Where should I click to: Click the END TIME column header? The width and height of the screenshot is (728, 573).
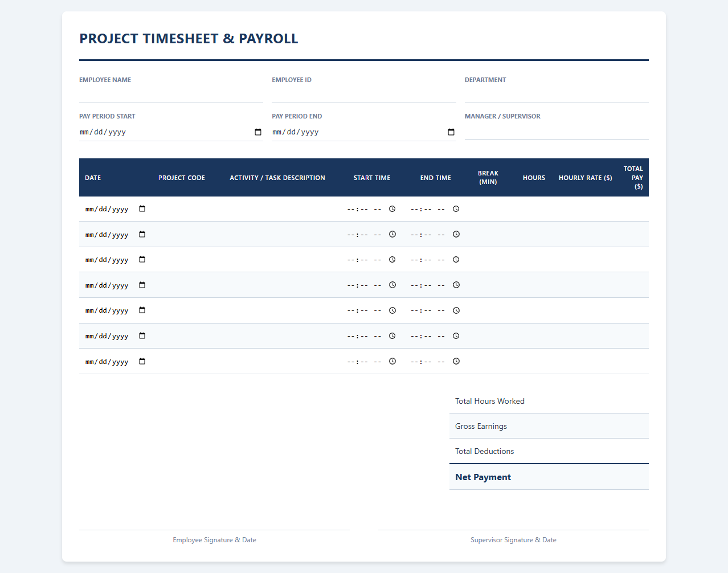(436, 178)
